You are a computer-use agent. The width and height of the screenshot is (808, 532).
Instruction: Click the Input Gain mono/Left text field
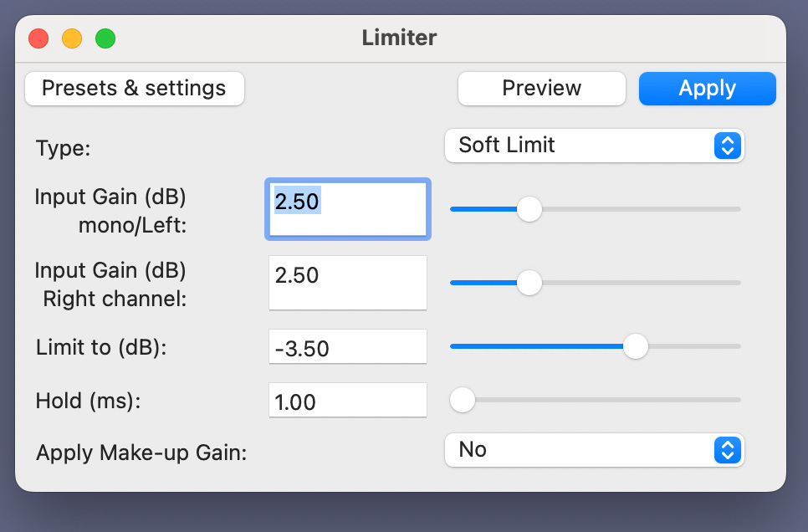click(348, 209)
